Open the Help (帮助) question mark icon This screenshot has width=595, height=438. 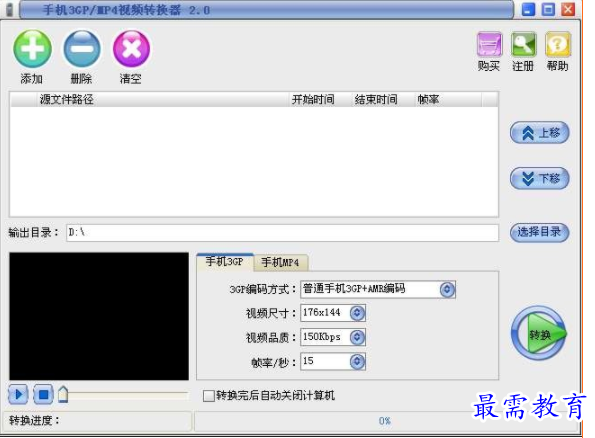click(558, 44)
